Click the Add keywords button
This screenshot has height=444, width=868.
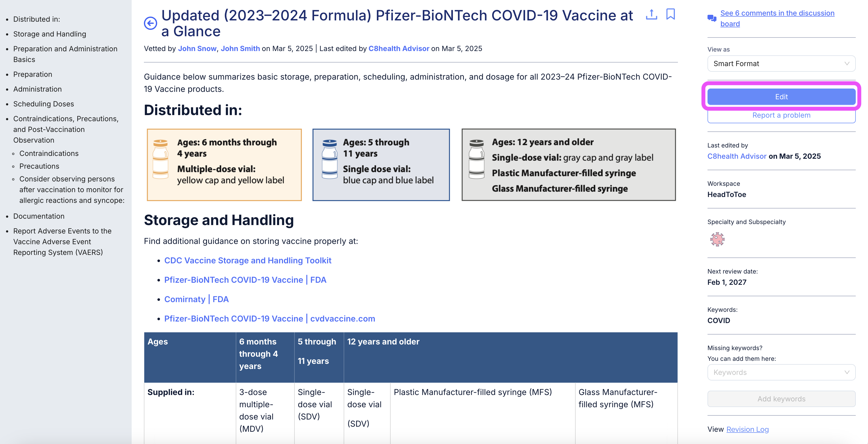(x=781, y=399)
